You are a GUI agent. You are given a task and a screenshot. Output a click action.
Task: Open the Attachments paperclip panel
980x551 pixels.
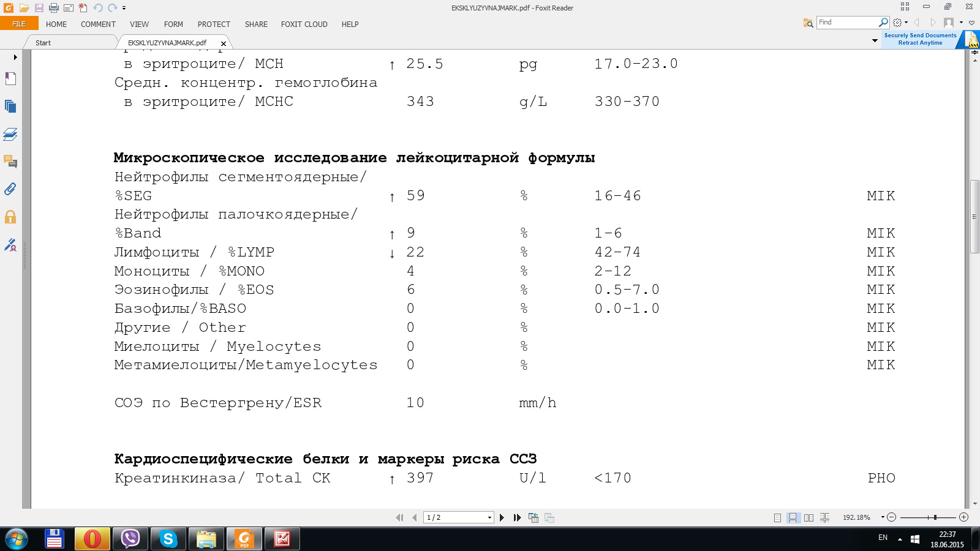pyautogui.click(x=10, y=189)
